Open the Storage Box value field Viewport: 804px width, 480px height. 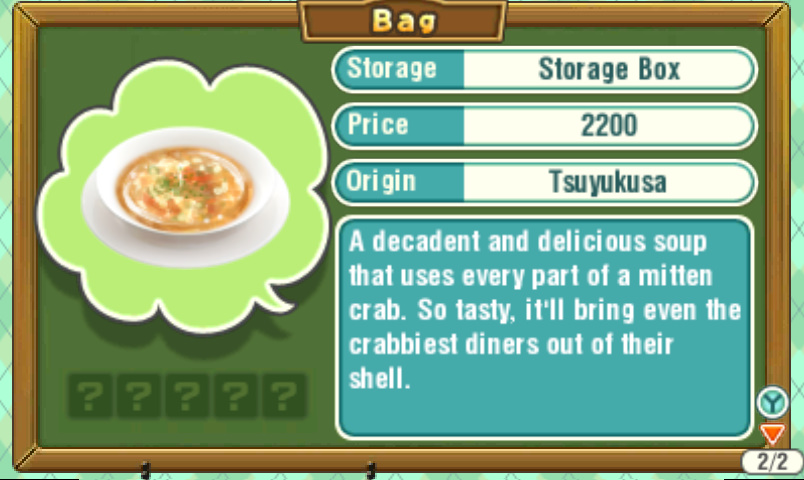[x=608, y=69]
